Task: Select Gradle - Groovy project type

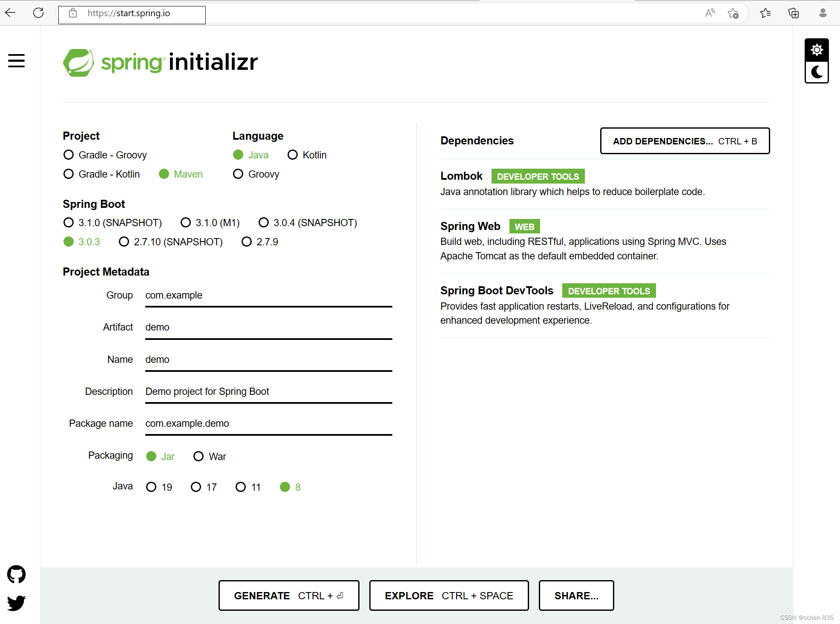Action: coord(69,155)
